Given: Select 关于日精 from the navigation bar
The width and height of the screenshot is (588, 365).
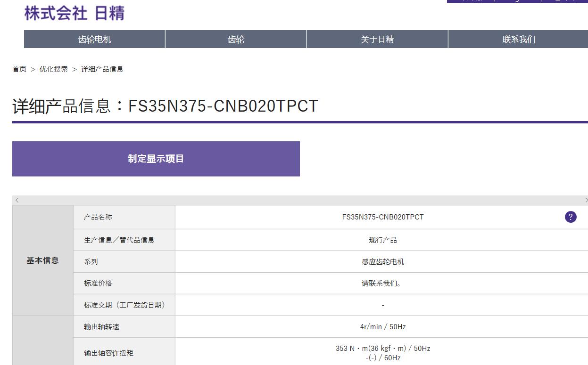Looking at the screenshot, I should tap(377, 40).
